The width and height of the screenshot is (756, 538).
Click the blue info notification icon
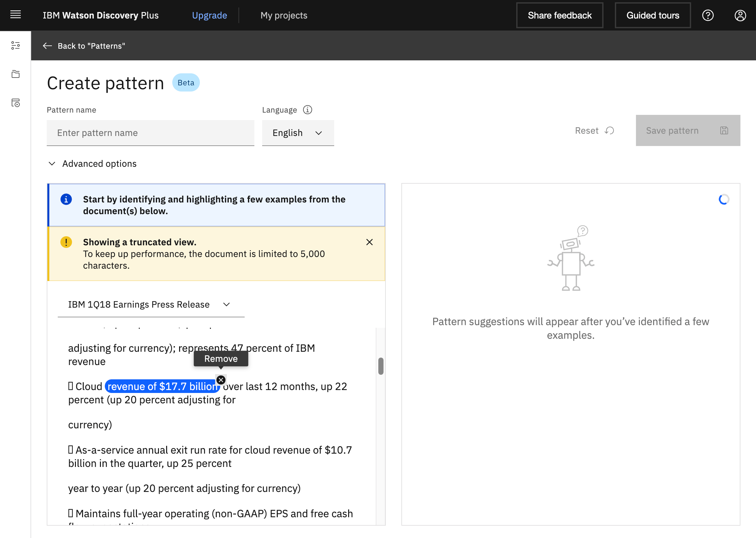coord(66,199)
